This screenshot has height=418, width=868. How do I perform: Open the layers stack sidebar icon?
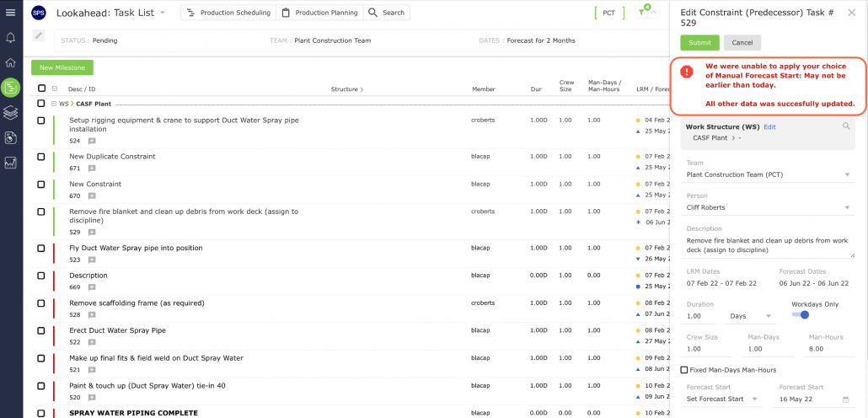(x=10, y=112)
